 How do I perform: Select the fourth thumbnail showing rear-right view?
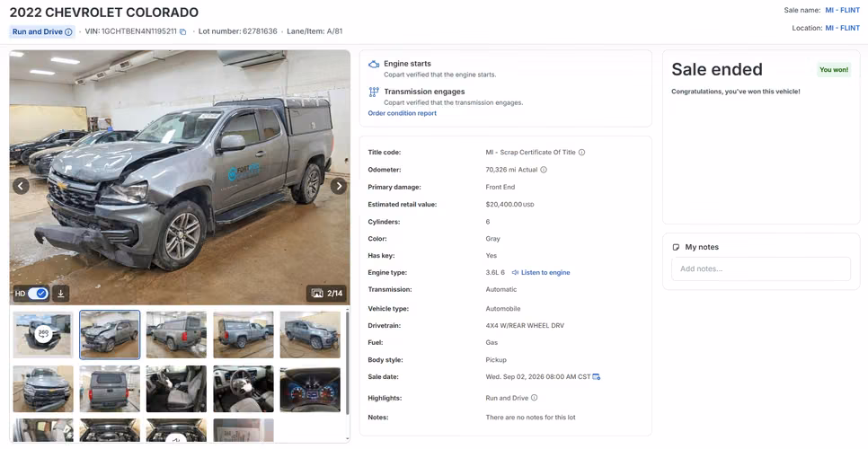[x=243, y=335]
